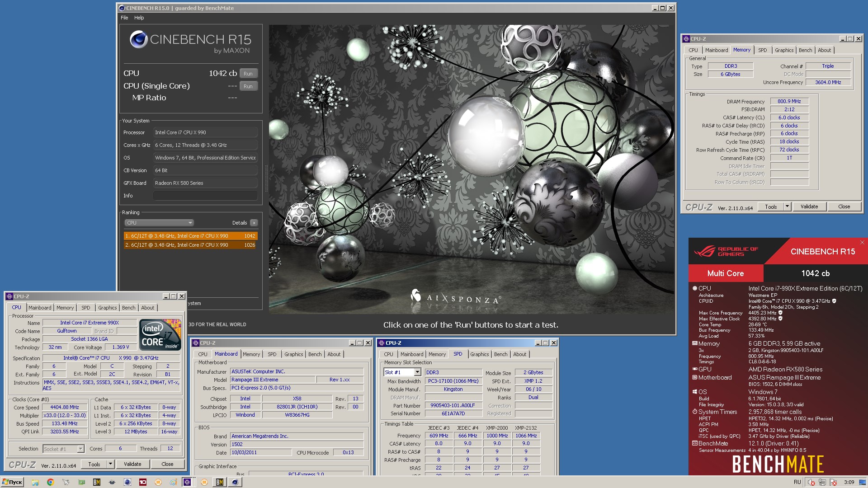Open the Help menu in Cinebench
This screenshot has width=868, height=488.
[x=139, y=18]
